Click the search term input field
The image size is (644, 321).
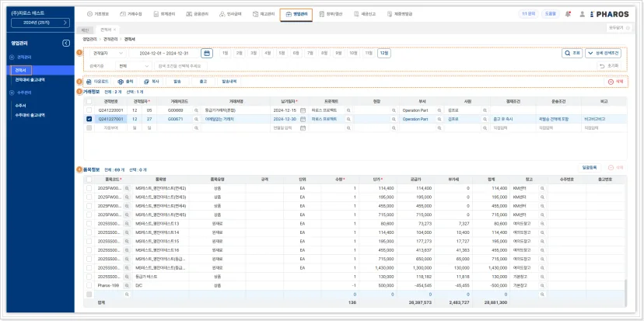(x=180, y=66)
